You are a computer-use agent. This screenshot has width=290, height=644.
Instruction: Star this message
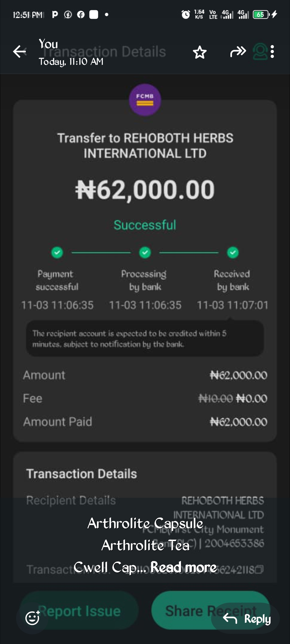[200, 52]
